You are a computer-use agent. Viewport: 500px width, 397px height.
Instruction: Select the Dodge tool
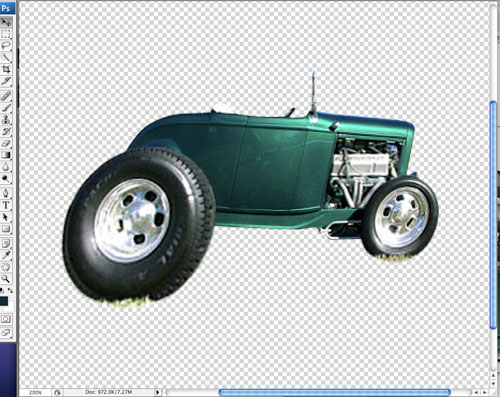[x=6, y=178]
